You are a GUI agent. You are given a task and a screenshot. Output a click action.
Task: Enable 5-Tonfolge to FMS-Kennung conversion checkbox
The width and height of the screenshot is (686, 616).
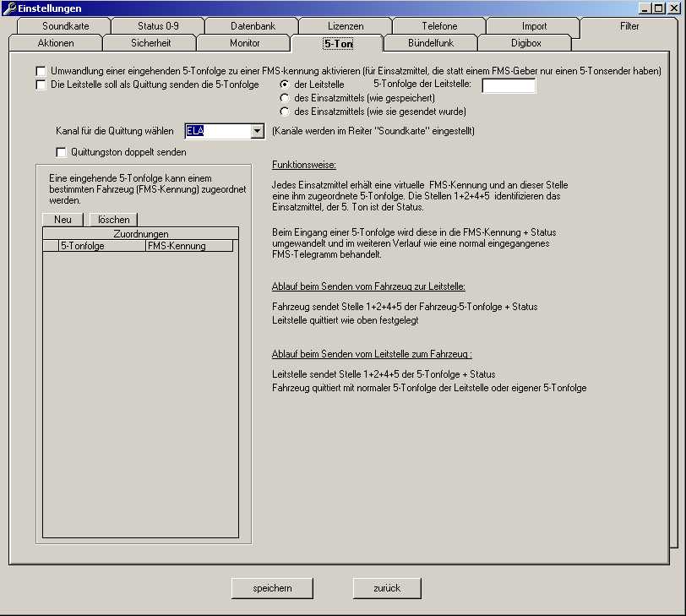click(41, 72)
